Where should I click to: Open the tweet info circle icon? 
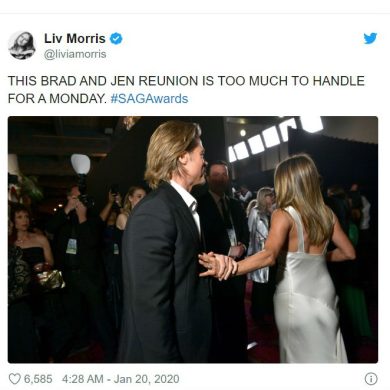[x=371, y=379]
